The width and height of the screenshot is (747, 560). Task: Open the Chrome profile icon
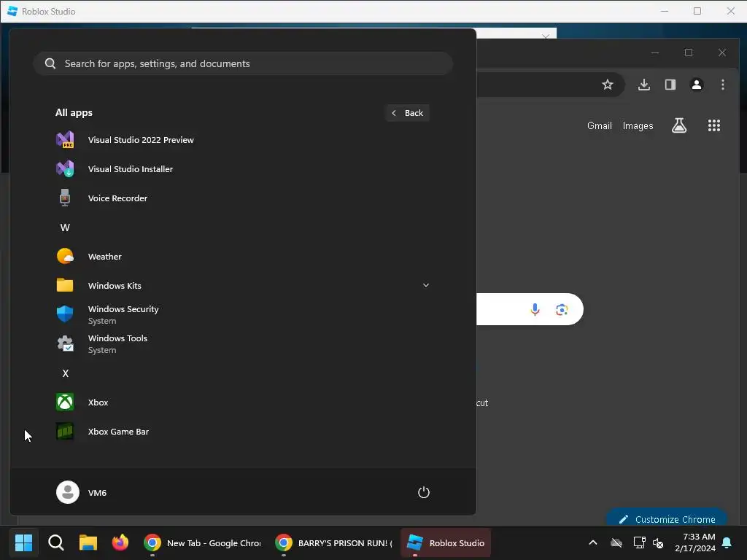pos(697,85)
